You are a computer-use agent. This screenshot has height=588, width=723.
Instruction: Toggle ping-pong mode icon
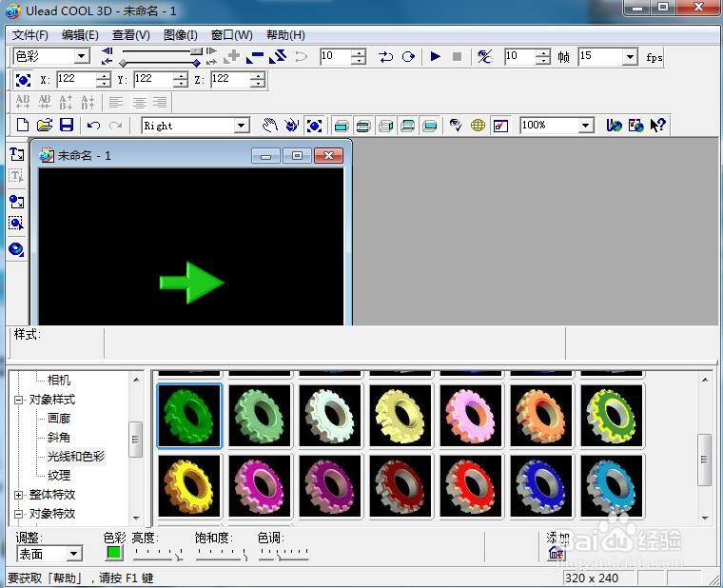pyautogui.click(x=385, y=57)
